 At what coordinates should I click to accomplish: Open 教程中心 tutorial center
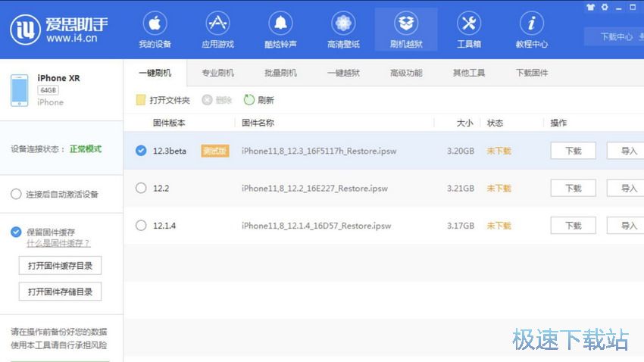pos(531,30)
